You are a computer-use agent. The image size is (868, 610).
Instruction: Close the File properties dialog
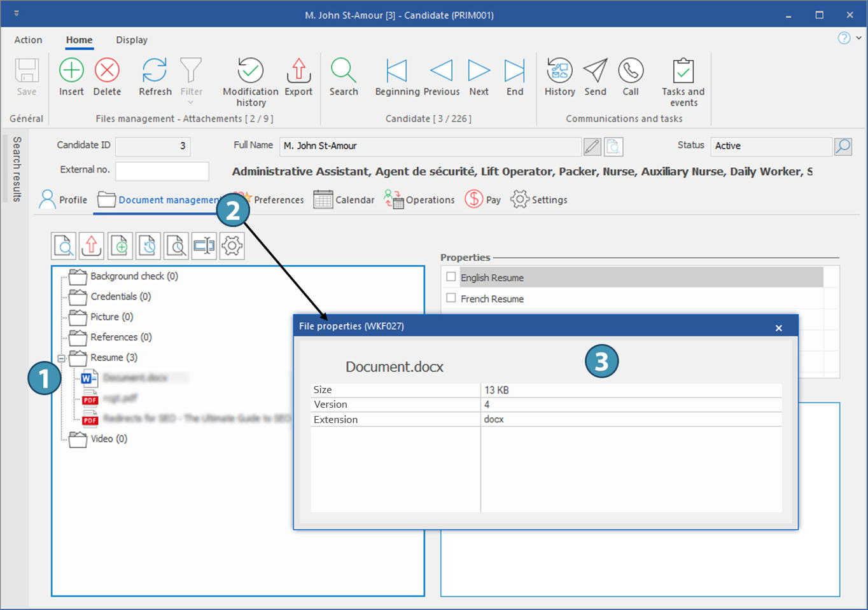778,328
